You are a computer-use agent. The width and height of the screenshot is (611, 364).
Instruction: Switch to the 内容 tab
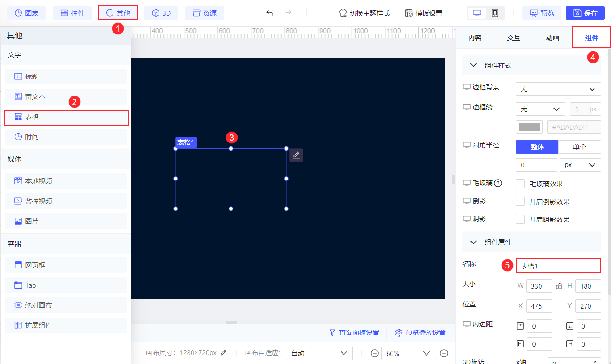475,38
